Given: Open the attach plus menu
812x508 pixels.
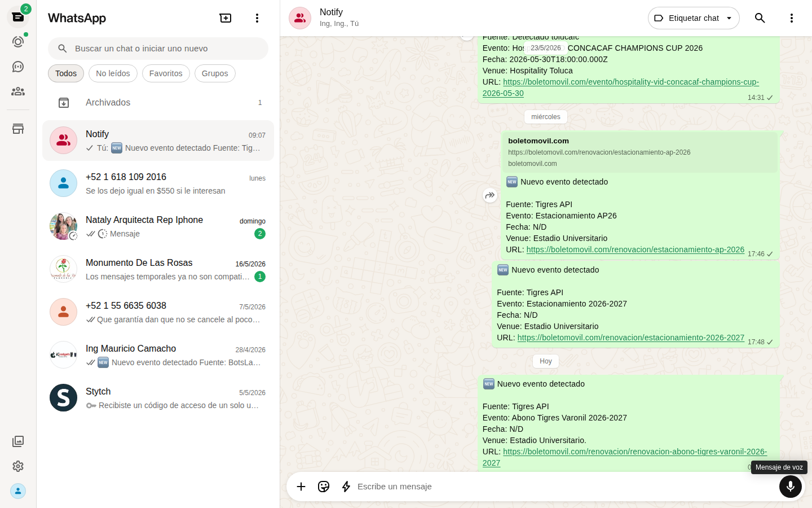Looking at the screenshot, I should (x=301, y=487).
